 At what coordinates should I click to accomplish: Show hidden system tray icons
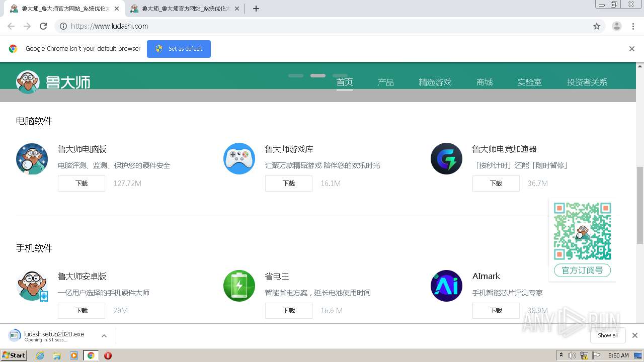point(561,355)
